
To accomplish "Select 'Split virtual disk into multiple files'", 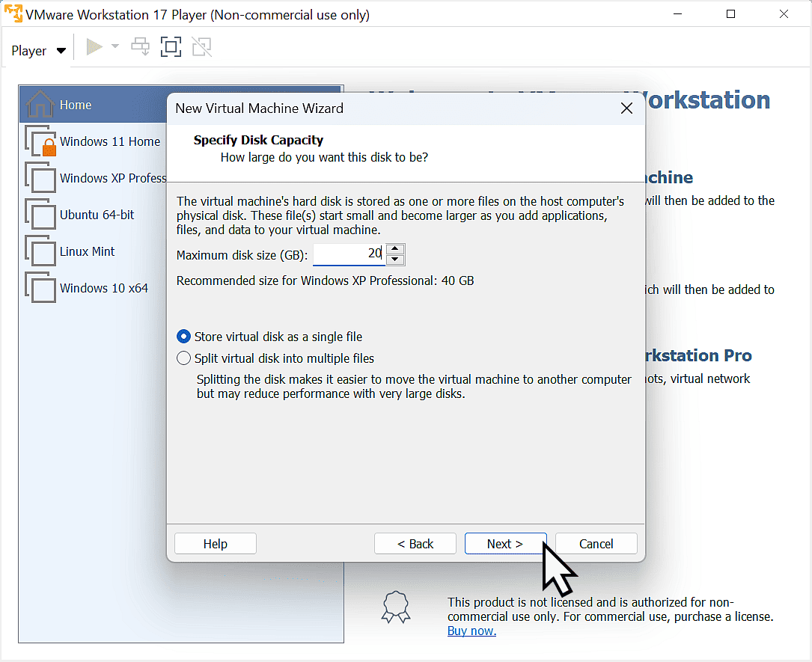I will (x=183, y=358).
